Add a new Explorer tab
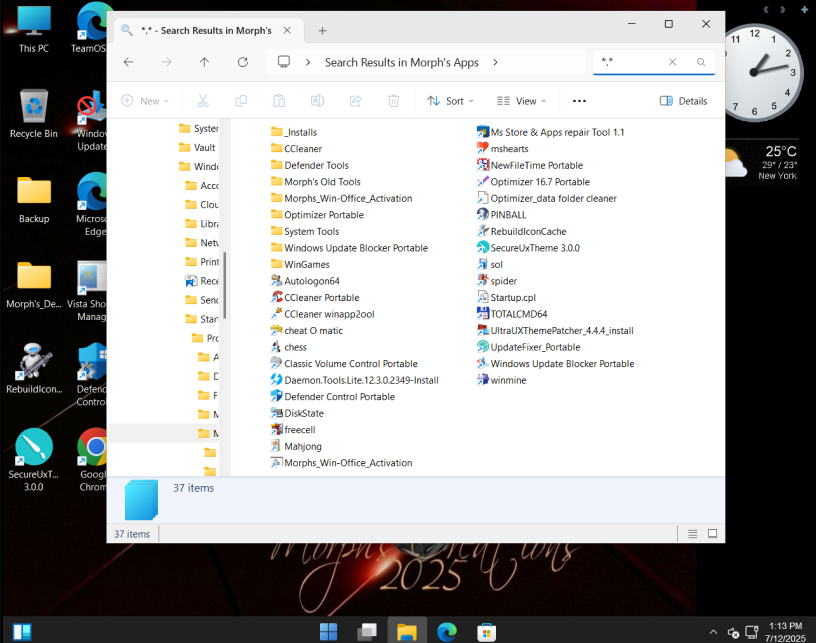The height and width of the screenshot is (643, 816). 323,31
